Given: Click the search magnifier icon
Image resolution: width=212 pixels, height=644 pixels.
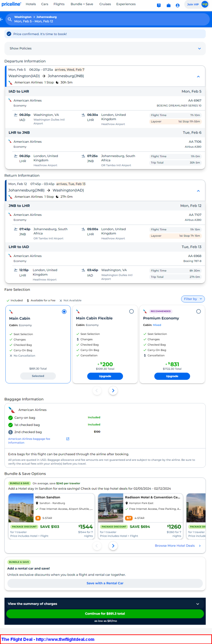Looking at the screenshot, I should coord(9,19).
